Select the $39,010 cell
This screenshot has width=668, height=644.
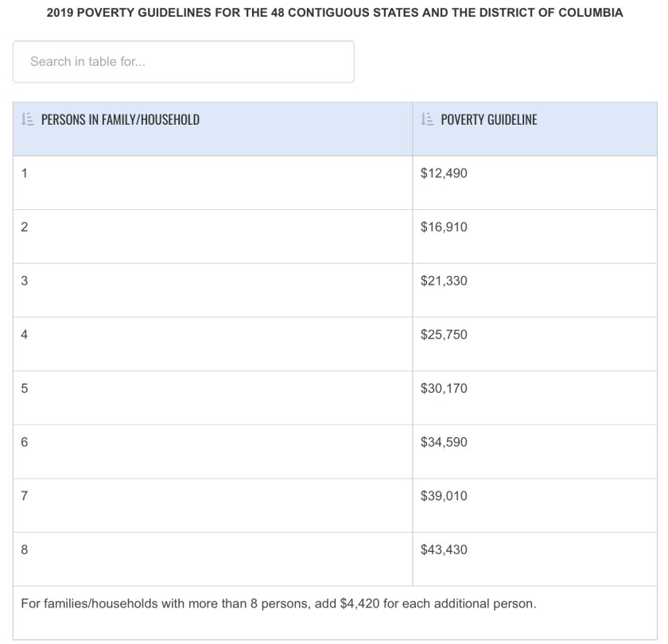444,496
